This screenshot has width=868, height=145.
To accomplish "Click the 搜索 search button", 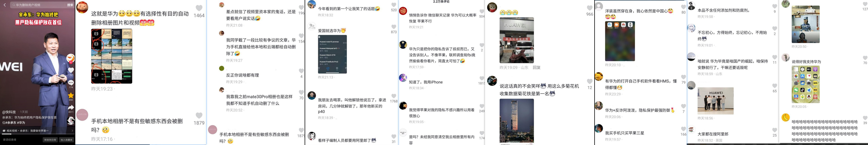I will 70,5.
